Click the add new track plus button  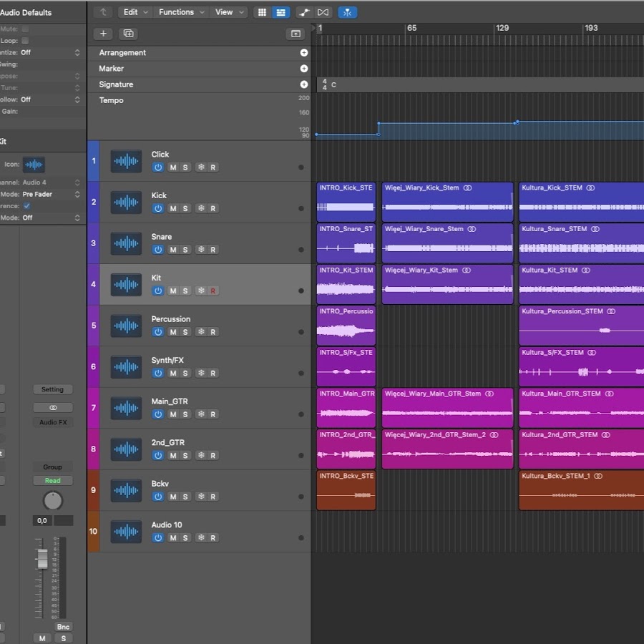(103, 34)
